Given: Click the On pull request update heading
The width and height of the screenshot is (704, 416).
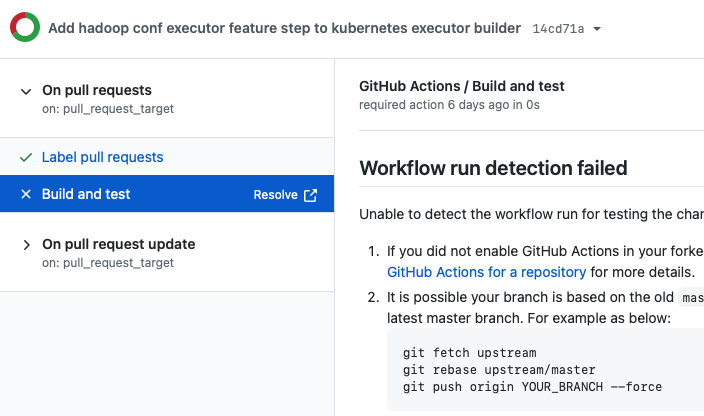Looking at the screenshot, I should tap(119, 244).
